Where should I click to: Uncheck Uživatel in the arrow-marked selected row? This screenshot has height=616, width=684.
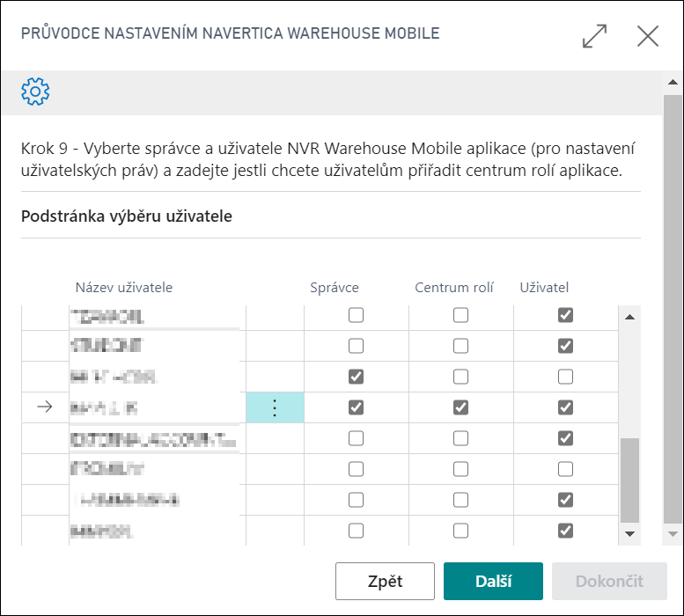565,407
